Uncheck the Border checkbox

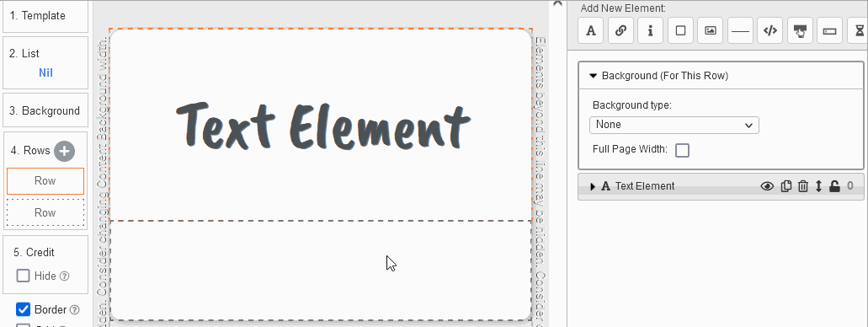point(24,309)
